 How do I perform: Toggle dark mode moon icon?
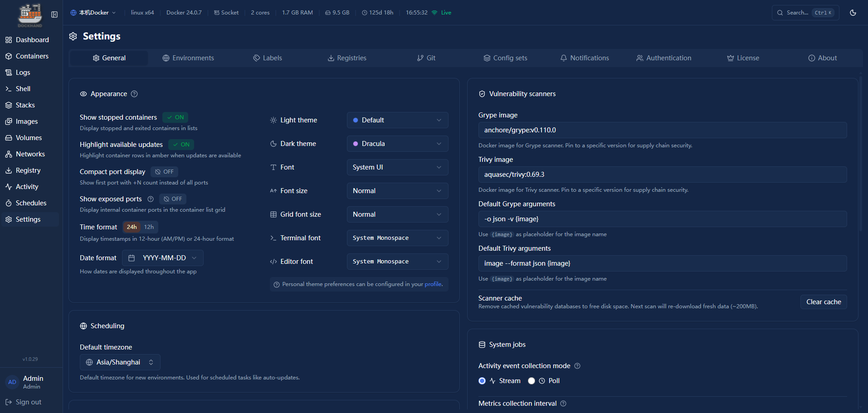(853, 13)
